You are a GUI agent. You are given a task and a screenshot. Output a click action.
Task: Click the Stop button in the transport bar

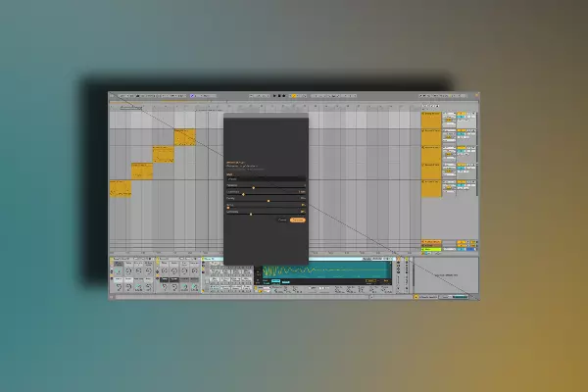279,96
